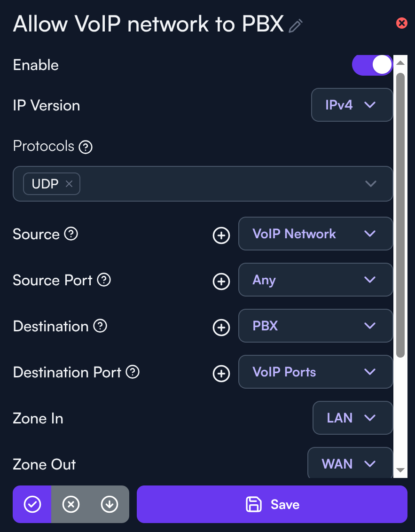This screenshot has width=415, height=532.
Task: Select the down-arrow option in bottom toolbar
Action: (x=110, y=504)
